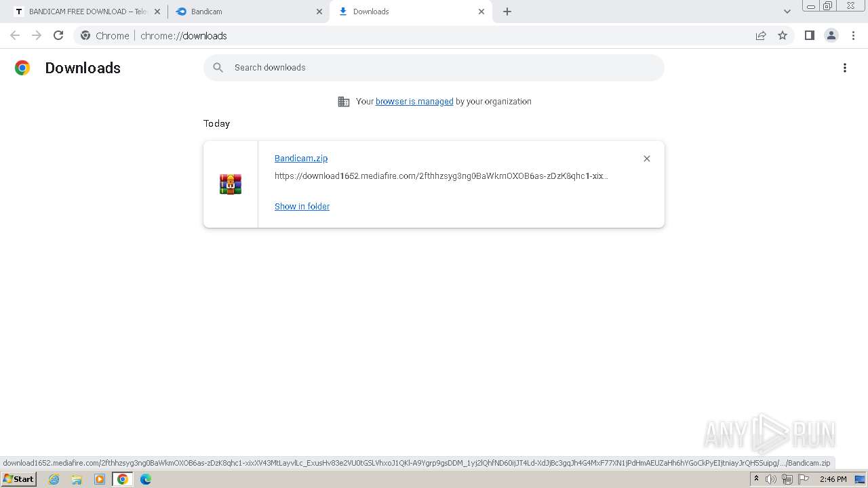The width and height of the screenshot is (868, 488).
Task: Open File Explorer from taskbar
Action: [77, 479]
